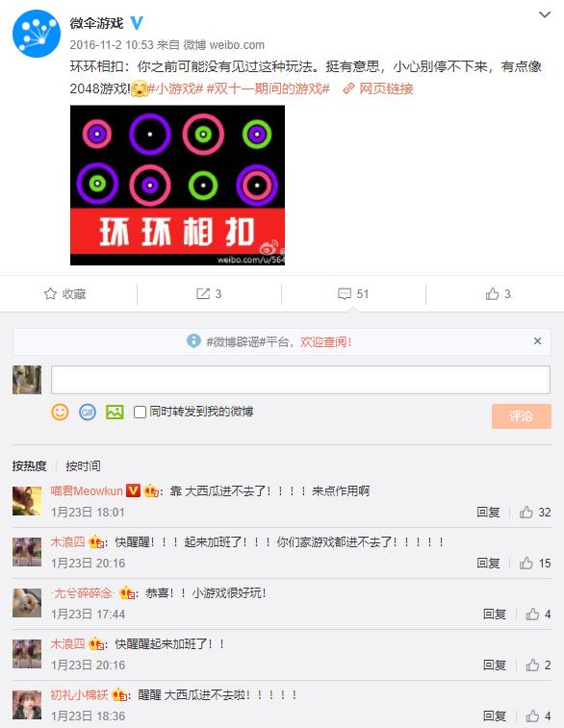Screen dimensions: 564x728
Task: Click inside the comment text field
Action: (300, 380)
